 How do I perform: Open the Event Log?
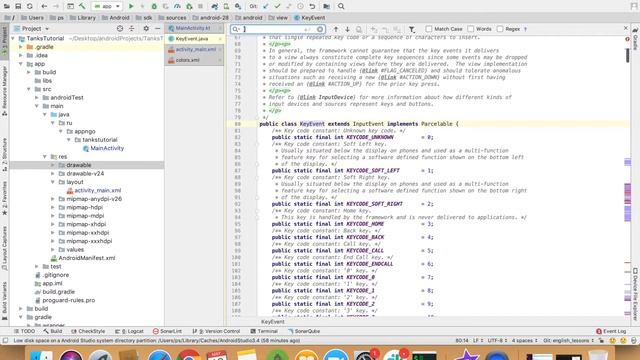tap(611, 331)
